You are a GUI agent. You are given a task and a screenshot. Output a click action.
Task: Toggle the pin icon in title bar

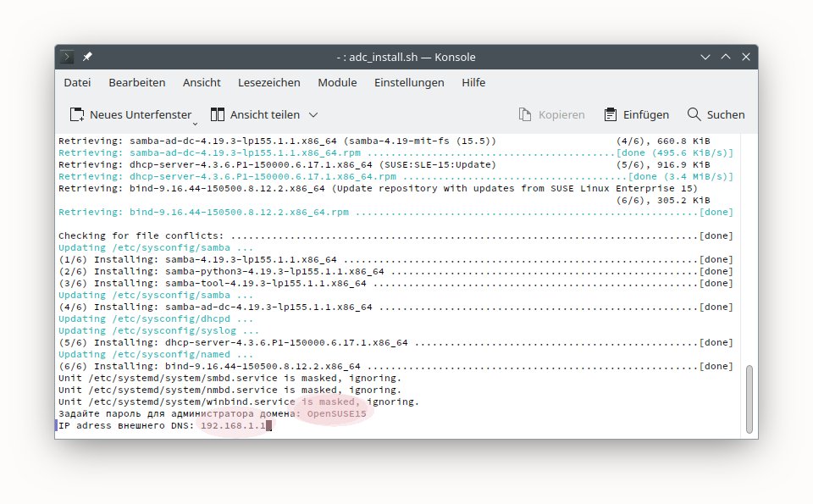(88, 57)
